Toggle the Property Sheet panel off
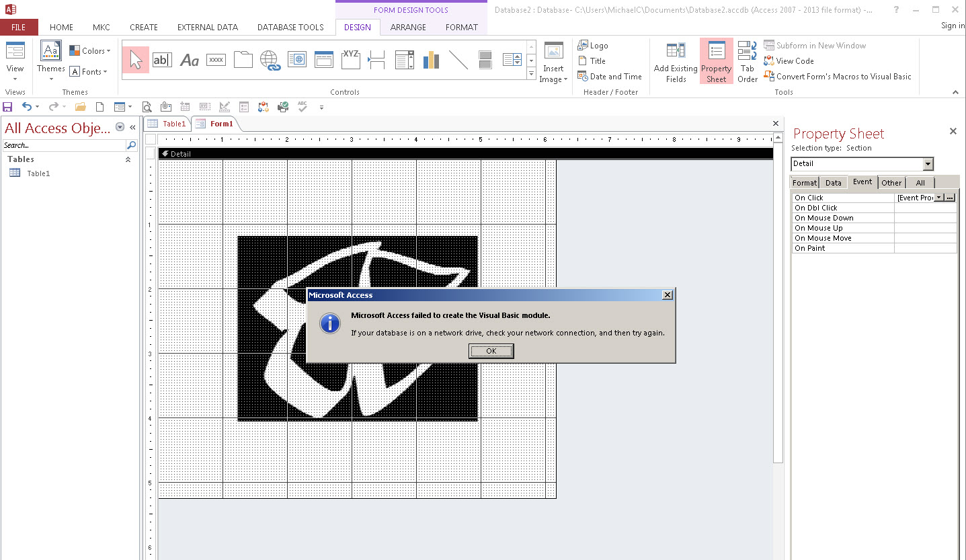Viewport: 966px width, 560px height. (x=716, y=61)
